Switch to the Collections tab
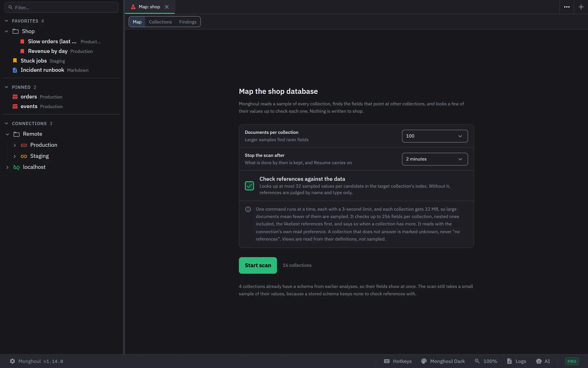Viewport: 588px width, 368px height. [160, 22]
